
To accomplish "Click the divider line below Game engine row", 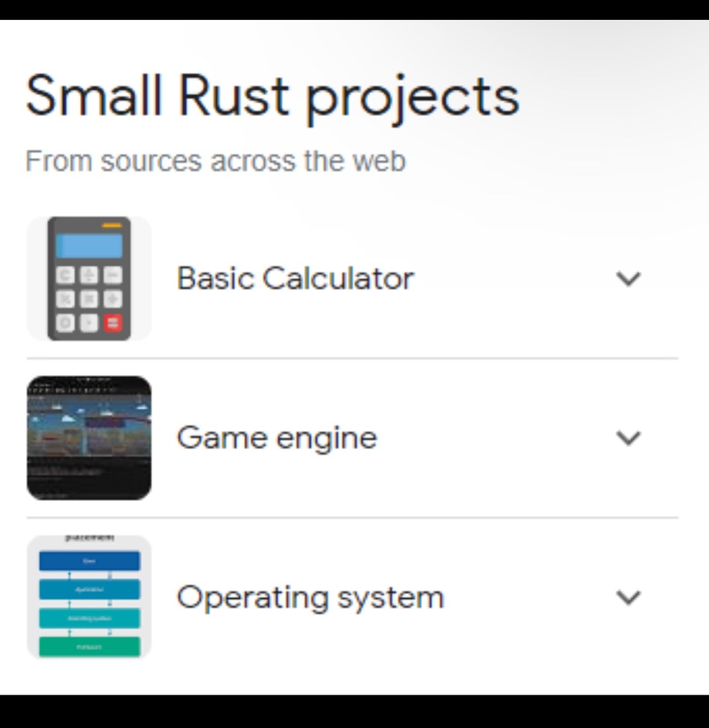I will point(352,518).
